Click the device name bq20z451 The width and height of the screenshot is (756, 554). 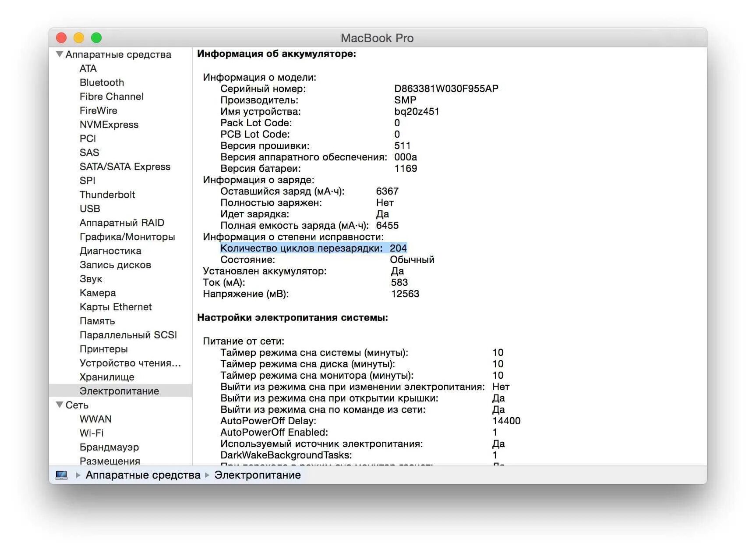pos(417,111)
